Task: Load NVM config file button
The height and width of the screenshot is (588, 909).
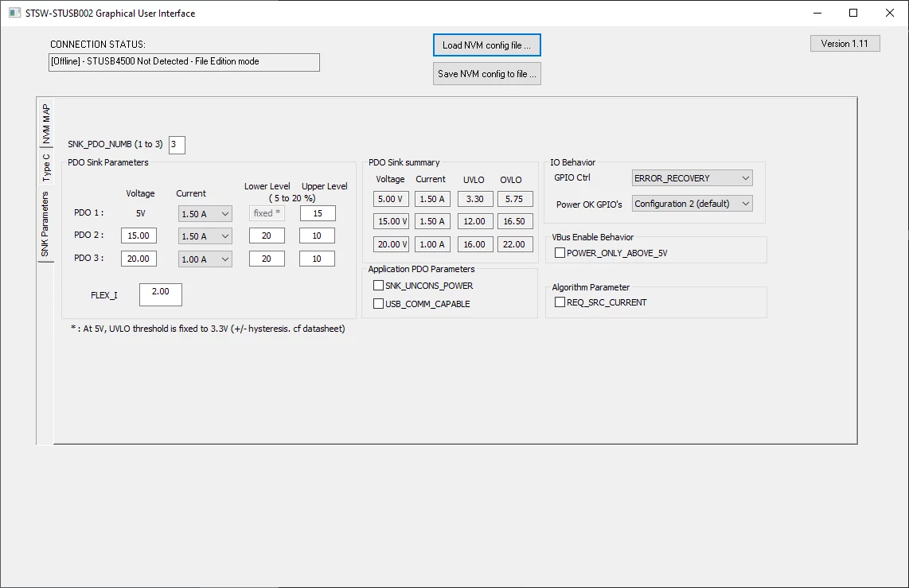Action: pos(486,45)
